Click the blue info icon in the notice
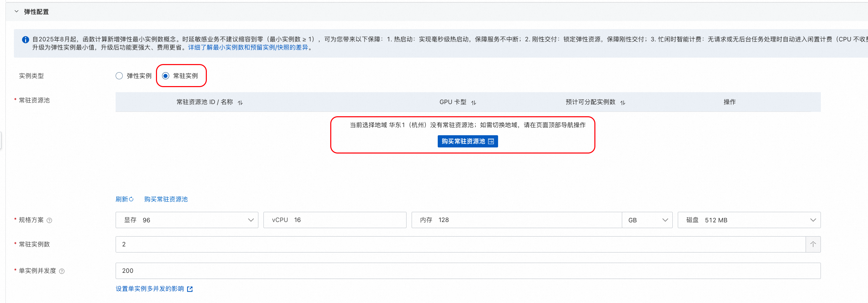 [25, 40]
